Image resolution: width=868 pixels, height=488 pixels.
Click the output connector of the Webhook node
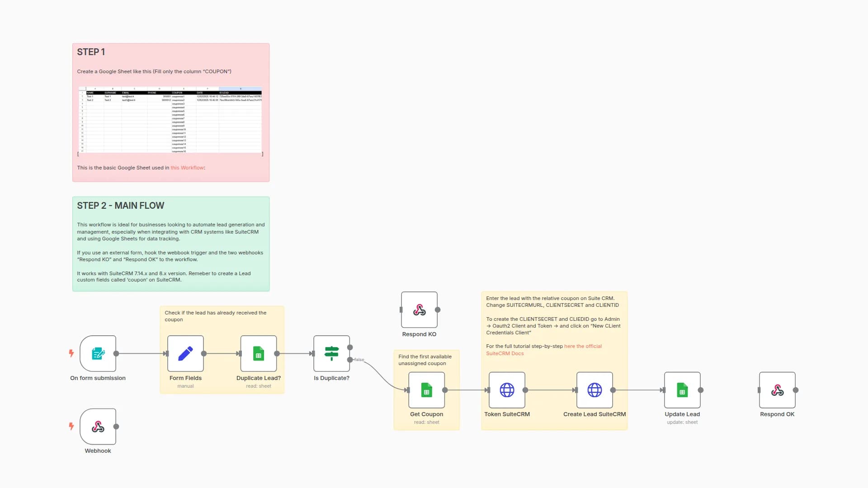[116, 427]
